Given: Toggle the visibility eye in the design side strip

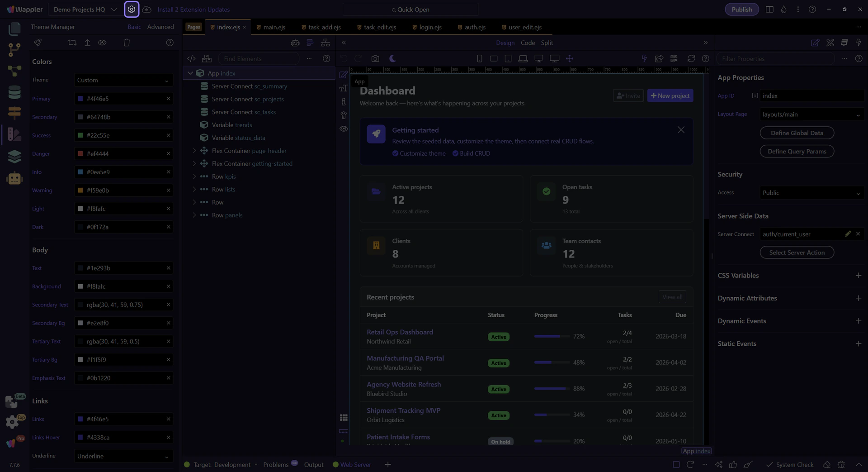Looking at the screenshot, I should pos(344,129).
